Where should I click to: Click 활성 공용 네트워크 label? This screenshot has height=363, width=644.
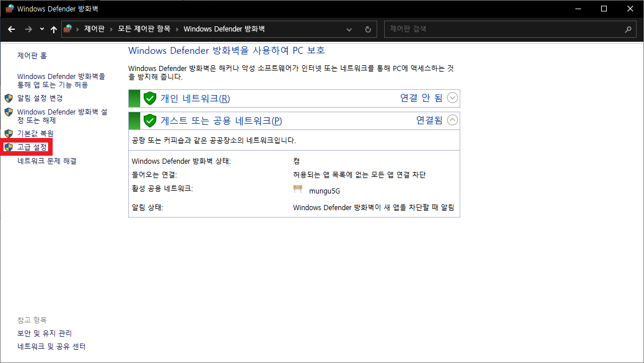tap(162, 188)
